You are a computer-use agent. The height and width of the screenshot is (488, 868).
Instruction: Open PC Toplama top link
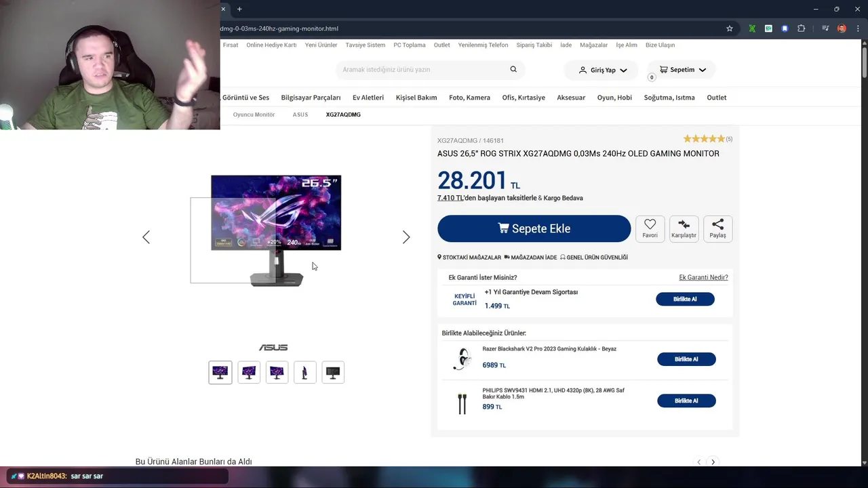point(410,45)
